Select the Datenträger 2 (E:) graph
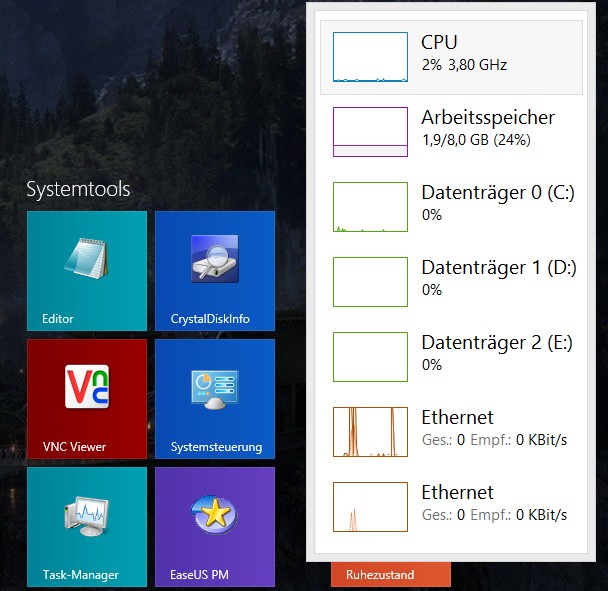Image resolution: width=608 pixels, height=591 pixels. (x=370, y=357)
